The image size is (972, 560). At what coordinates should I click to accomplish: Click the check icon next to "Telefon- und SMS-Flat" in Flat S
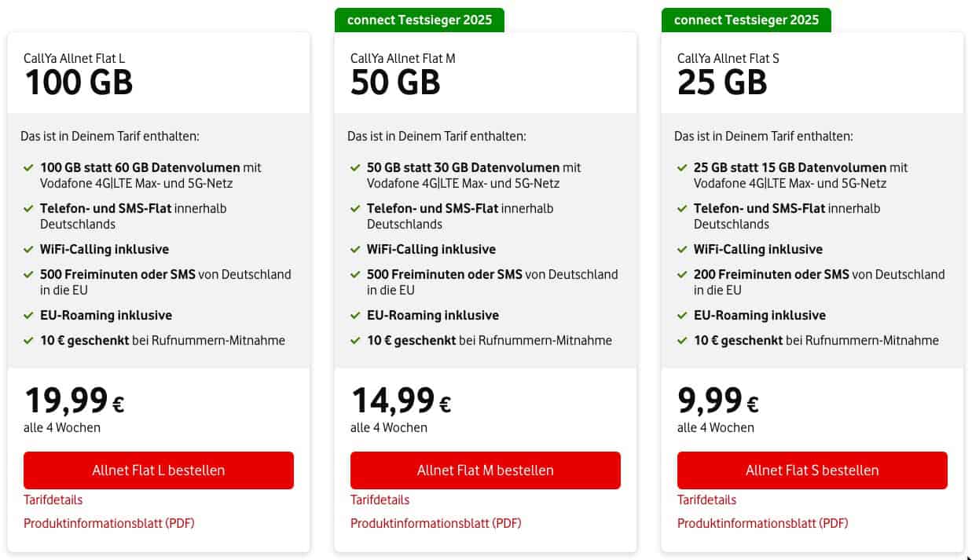(x=682, y=208)
